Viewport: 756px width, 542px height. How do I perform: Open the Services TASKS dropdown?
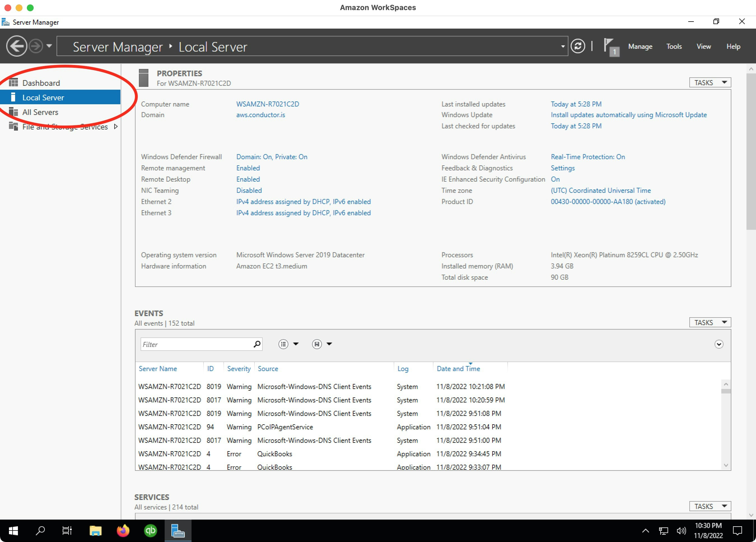point(710,506)
